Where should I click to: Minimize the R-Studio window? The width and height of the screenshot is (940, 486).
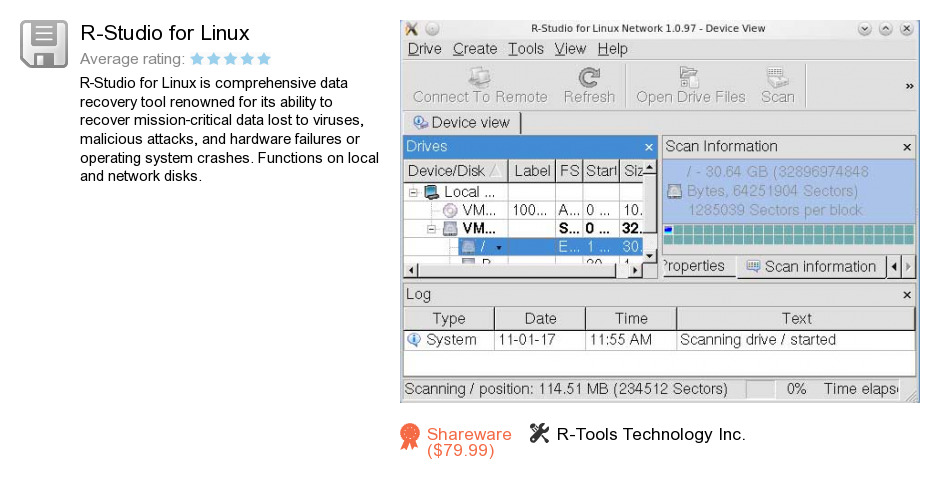click(864, 29)
